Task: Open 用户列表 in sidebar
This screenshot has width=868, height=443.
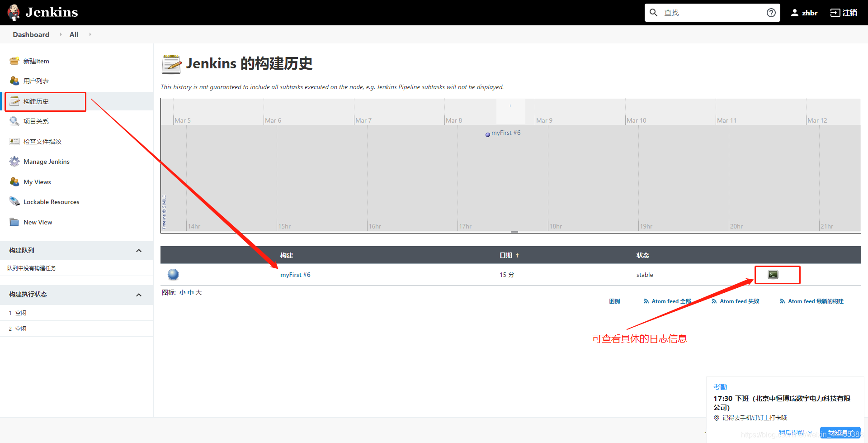Action: point(36,81)
